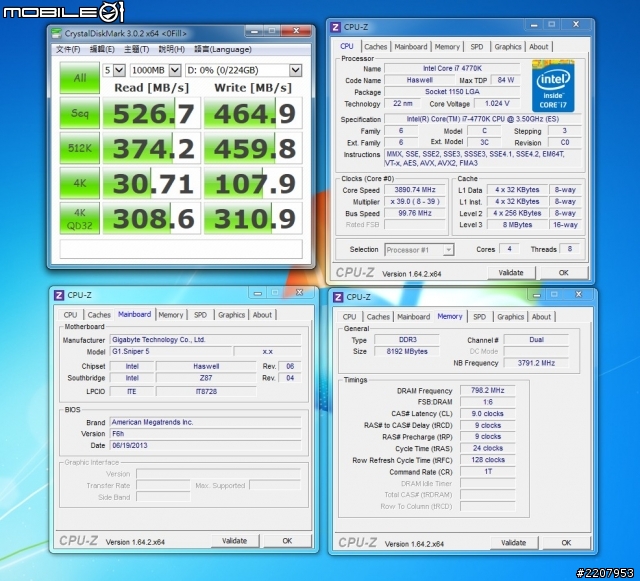Open the 說明(H) menu in CrystalDiskMark
The height and width of the screenshot is (581, 640).
[171, 49]
